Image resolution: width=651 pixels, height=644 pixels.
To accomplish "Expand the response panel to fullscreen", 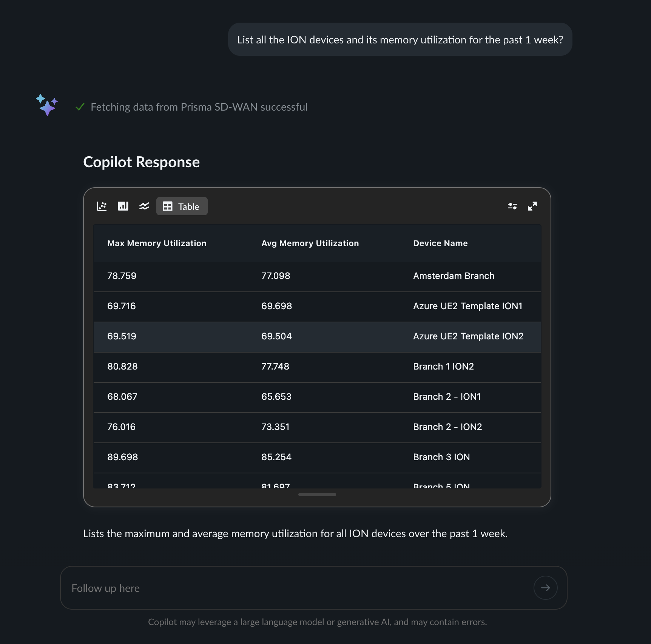I will coord(532,206).
